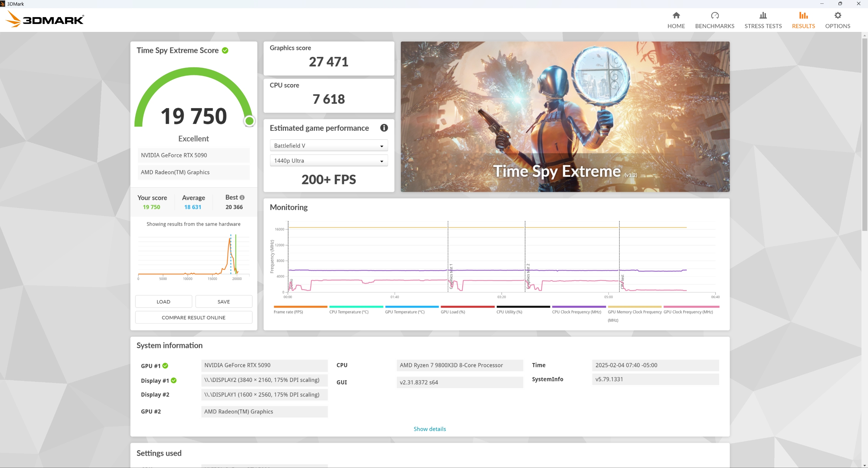Click the scrollbar up arrow
The image size is (868, 468).
865,35
